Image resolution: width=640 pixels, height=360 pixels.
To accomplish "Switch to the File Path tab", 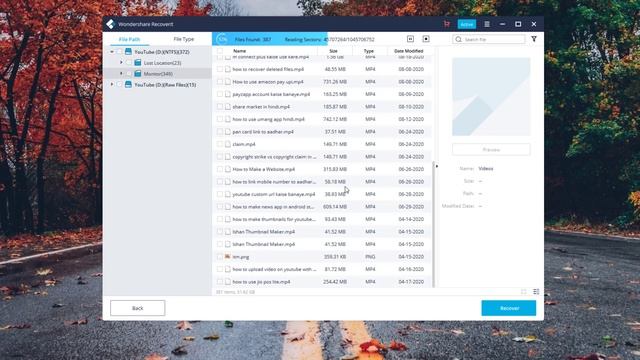I will click(x=129, y=39).
